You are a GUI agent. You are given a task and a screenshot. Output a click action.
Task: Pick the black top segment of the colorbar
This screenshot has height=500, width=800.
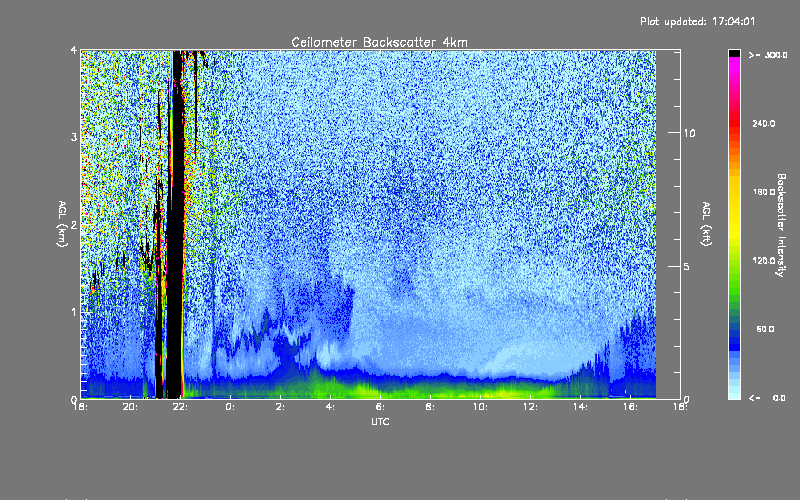point(734,53)
